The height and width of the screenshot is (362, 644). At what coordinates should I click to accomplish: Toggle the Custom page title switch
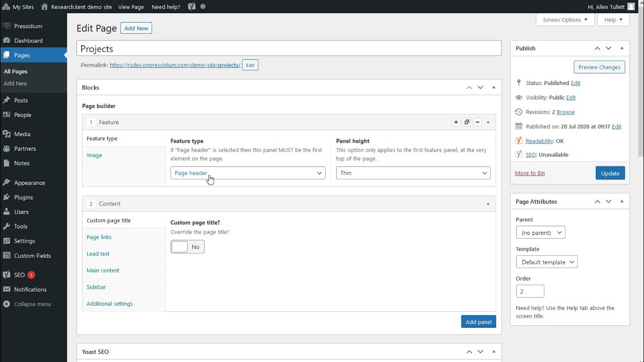click(x=187, y=247)
